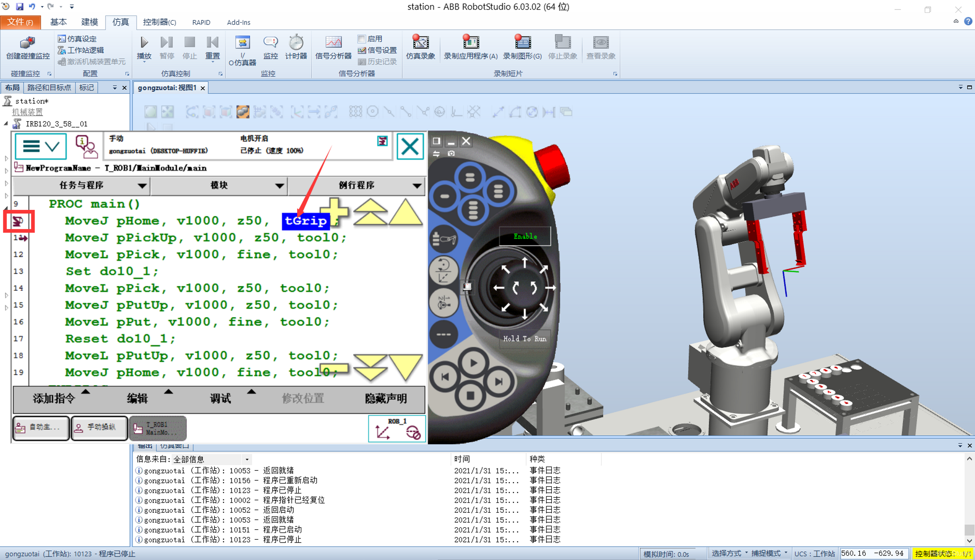Switch to the RAPID ribbon tab

click(x=201, y=22)
